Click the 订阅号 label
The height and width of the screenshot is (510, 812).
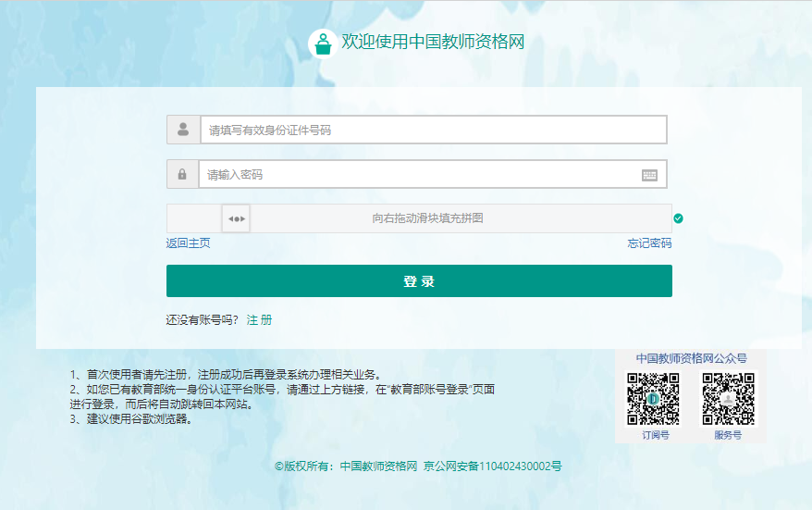656,435
